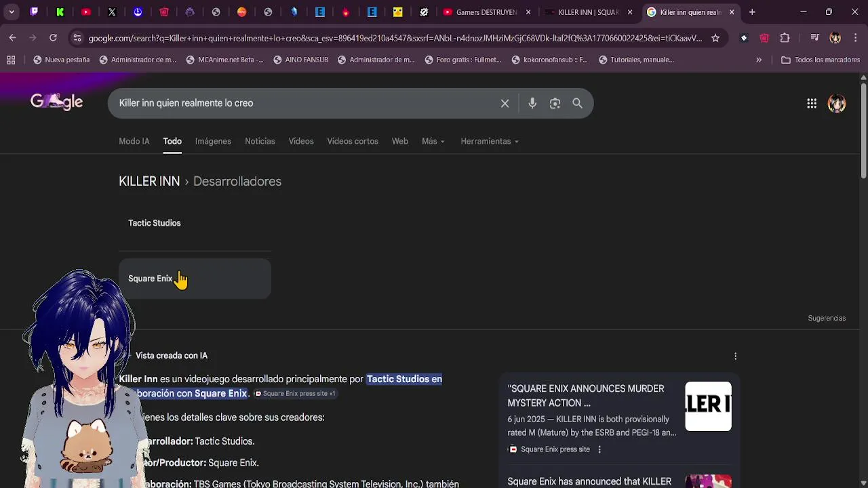Switch to Vídeos results tab
Screen dimensions: 868x488
[x=301, y=141]
